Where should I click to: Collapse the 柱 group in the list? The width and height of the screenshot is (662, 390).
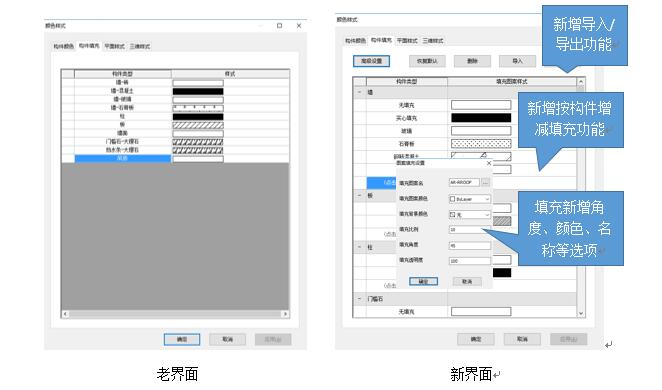(x=359, y=247)
